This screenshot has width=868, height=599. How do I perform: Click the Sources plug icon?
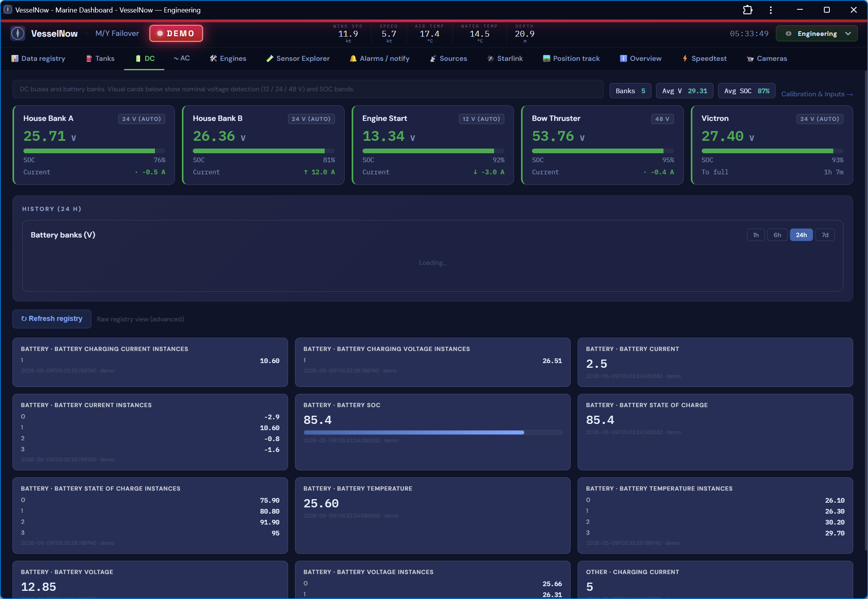[433, 58]
